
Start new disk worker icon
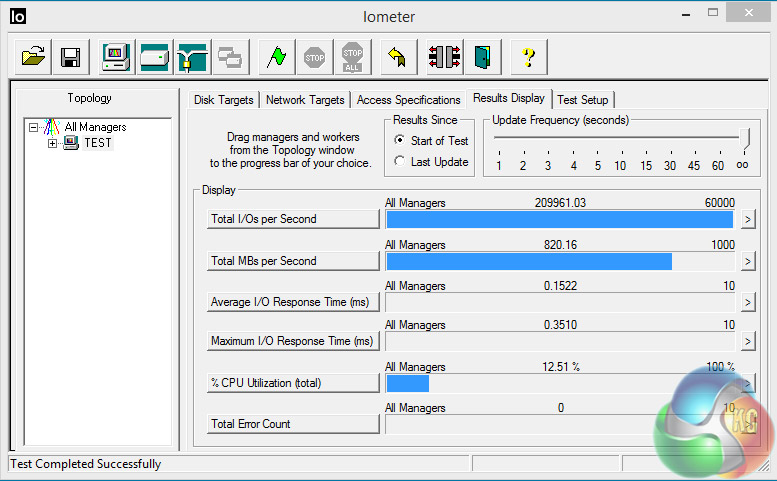155,57
